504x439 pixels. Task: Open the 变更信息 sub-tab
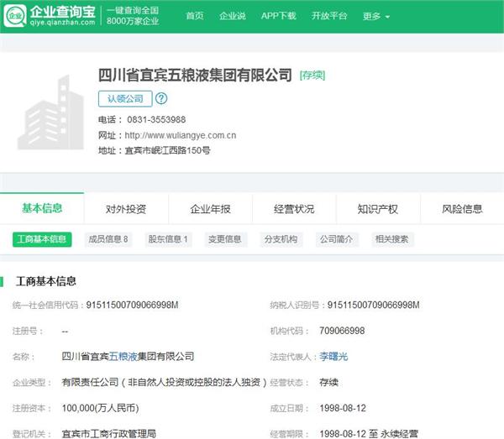225,239
